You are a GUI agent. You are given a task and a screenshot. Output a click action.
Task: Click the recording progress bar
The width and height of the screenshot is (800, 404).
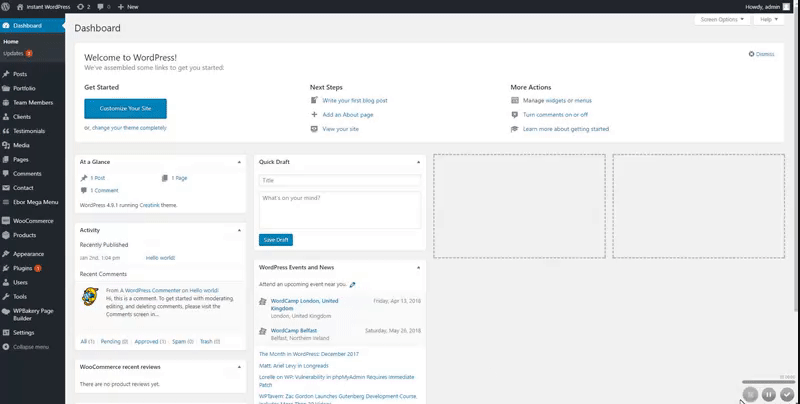768,382
